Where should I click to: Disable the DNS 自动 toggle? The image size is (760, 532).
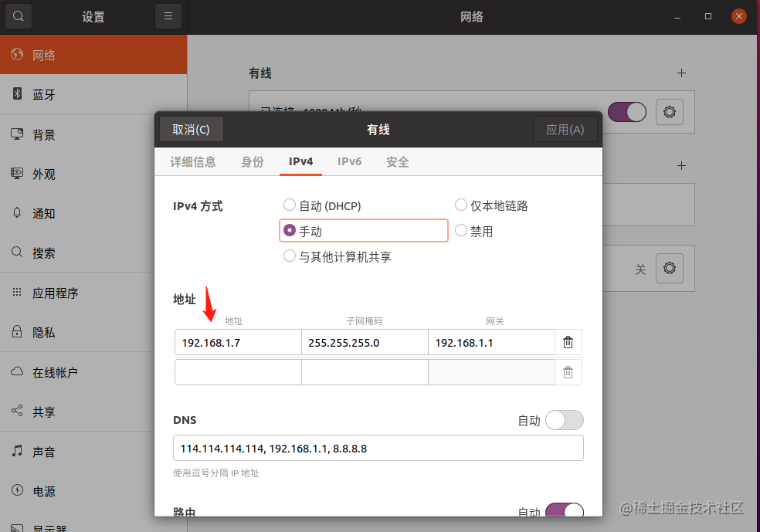tap(565, 420)
